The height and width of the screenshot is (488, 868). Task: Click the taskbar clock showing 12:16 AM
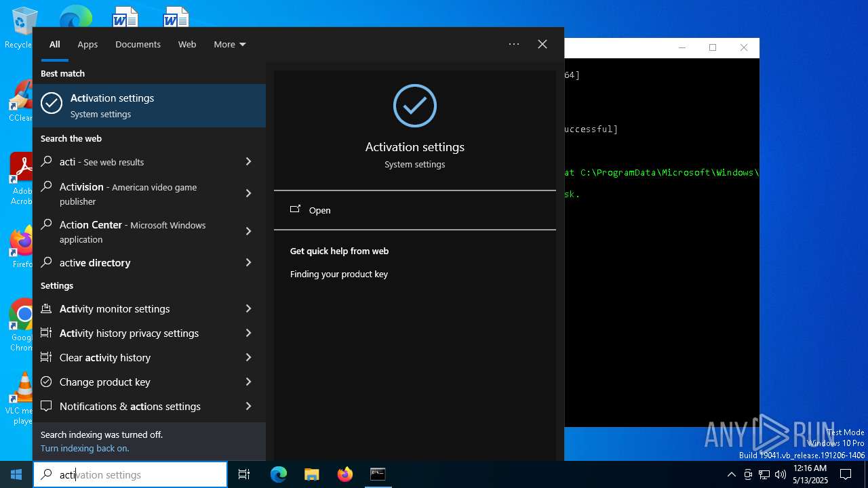[x=810, y=474]
